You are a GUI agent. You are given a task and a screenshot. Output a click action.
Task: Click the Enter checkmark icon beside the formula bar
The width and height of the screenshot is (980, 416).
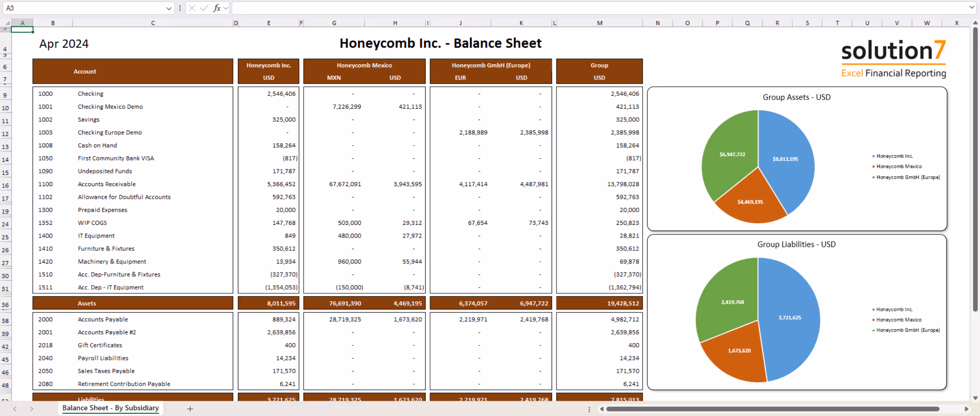[204, 8]
